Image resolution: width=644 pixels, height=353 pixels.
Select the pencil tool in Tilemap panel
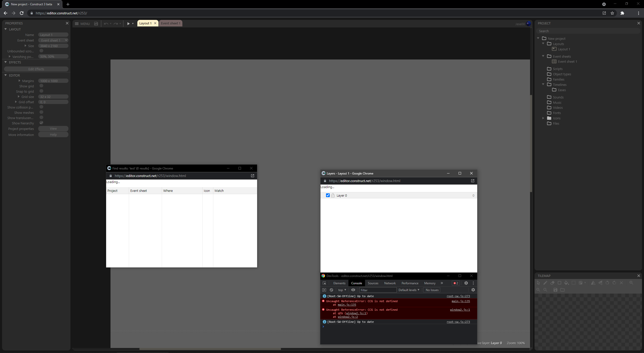[545, 283]
